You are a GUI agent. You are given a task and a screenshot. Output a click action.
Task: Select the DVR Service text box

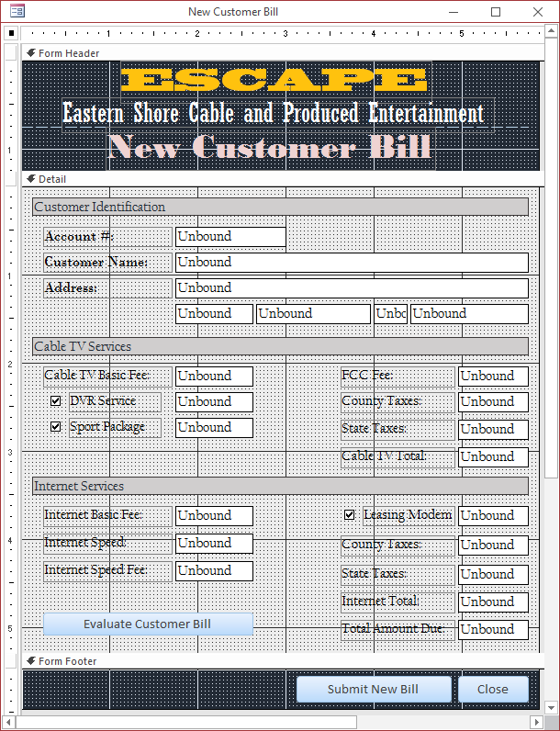point(214,402)
